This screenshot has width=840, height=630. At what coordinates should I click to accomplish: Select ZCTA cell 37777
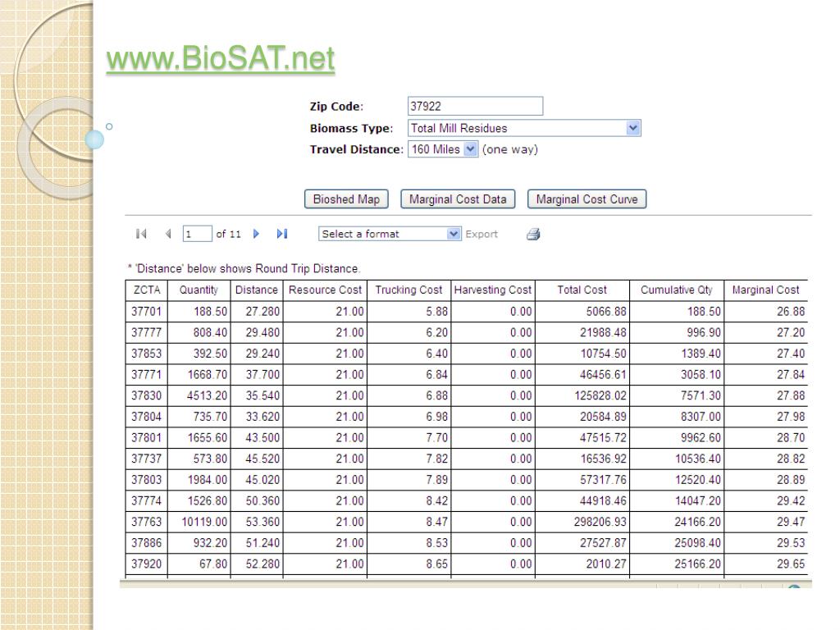coord(146,333)
